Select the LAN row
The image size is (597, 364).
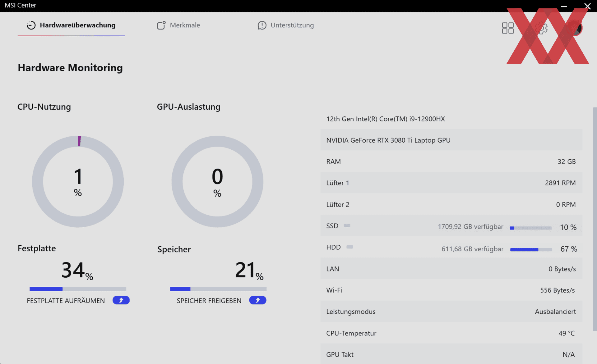(451, 269)
